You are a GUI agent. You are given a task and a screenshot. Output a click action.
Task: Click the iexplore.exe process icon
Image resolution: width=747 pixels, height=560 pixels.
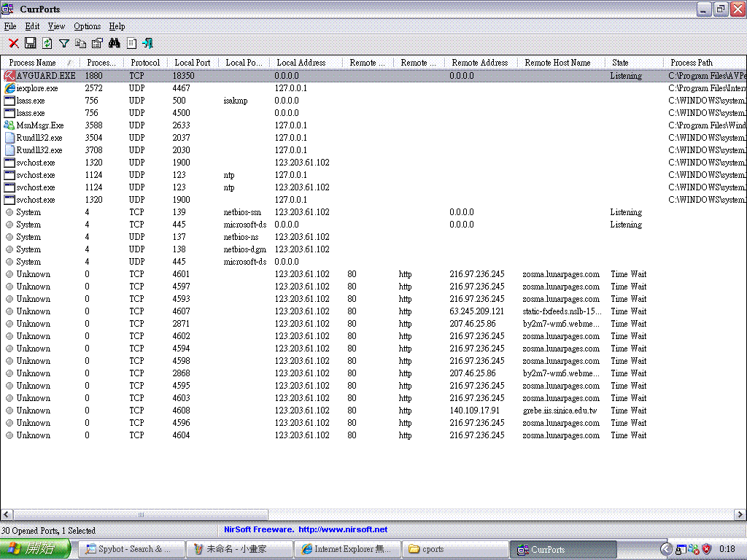[x=9, y=88]
